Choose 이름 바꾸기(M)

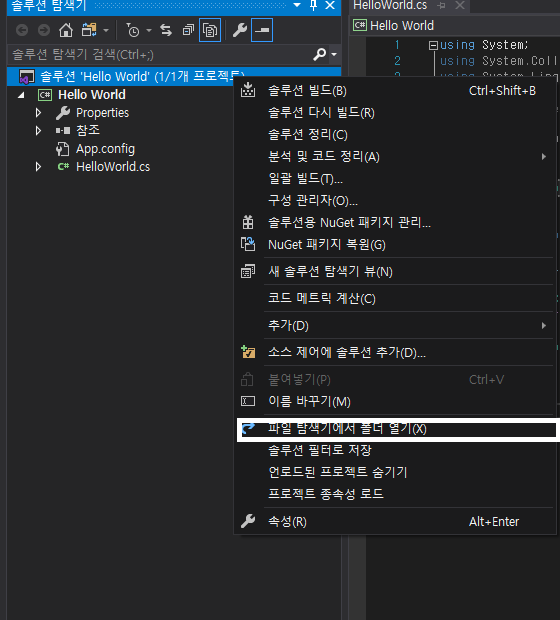395,402
